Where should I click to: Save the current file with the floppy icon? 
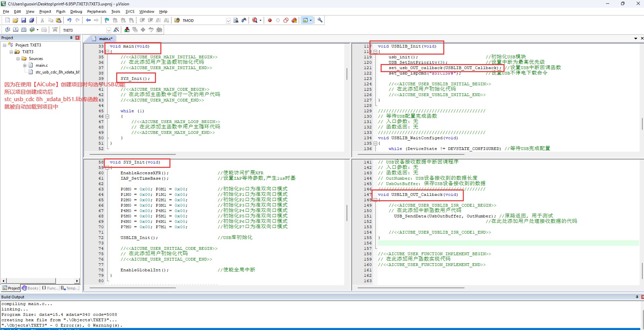[24, 20]
